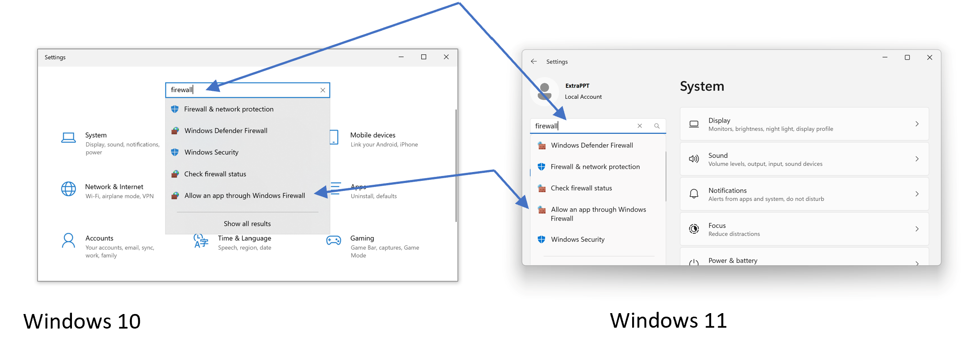Open Mobile devices label in Windows 10
This screenshot has width=980, height=344.
tap(373, 135)
